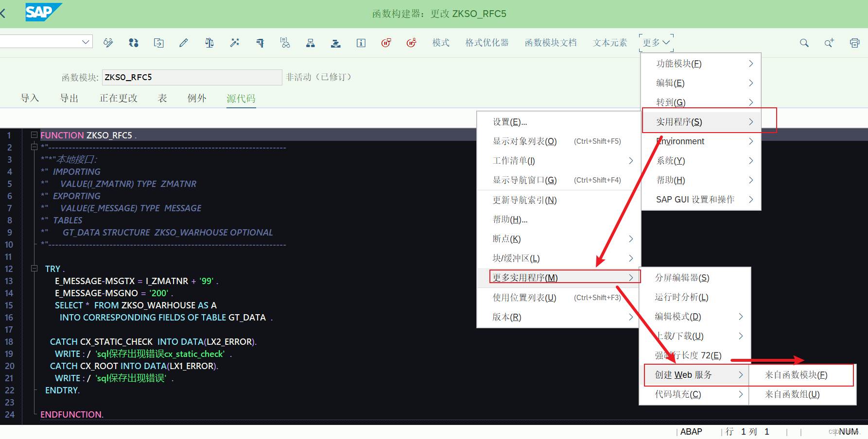Screen dimensions: 868x439
Task: Open the information icon in toolbar
Action: [x=361, y=43]
